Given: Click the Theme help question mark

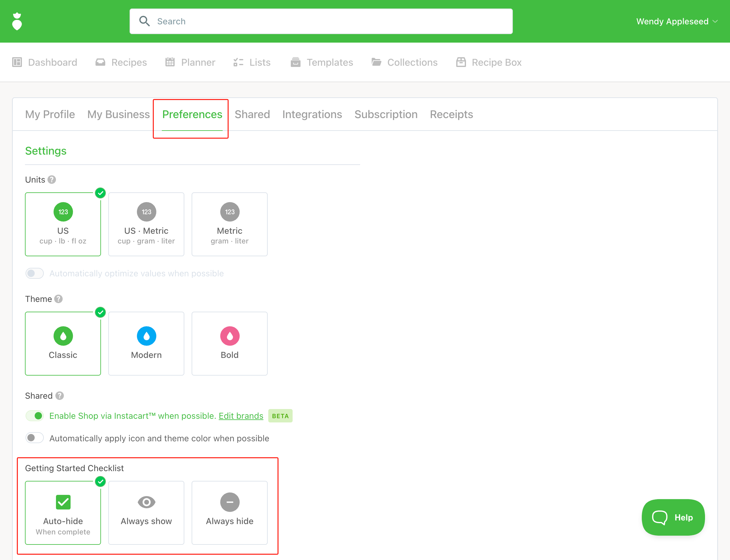Looking at the screenshot, I should [x=58, y=299].
